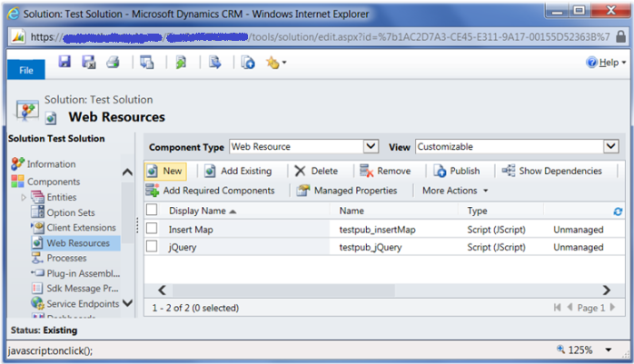Select Client Extensions in the tree

[81, 228]
